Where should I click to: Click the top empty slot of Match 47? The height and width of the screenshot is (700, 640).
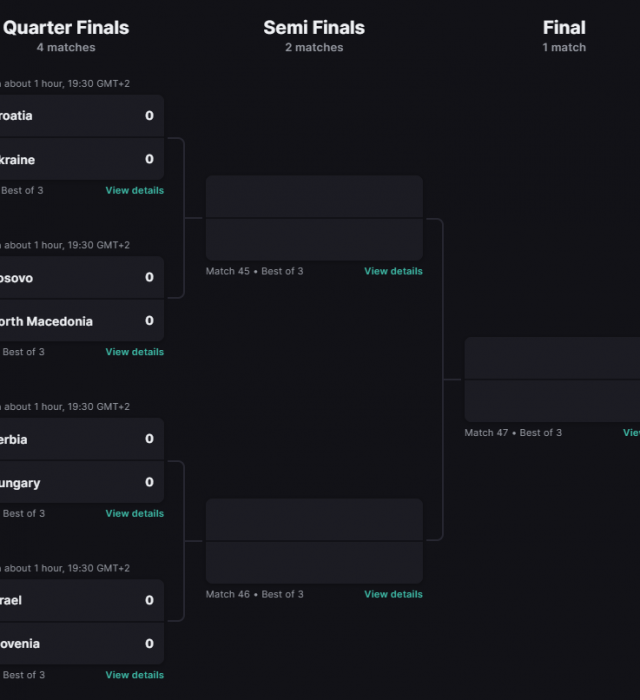tap(552, 358)
